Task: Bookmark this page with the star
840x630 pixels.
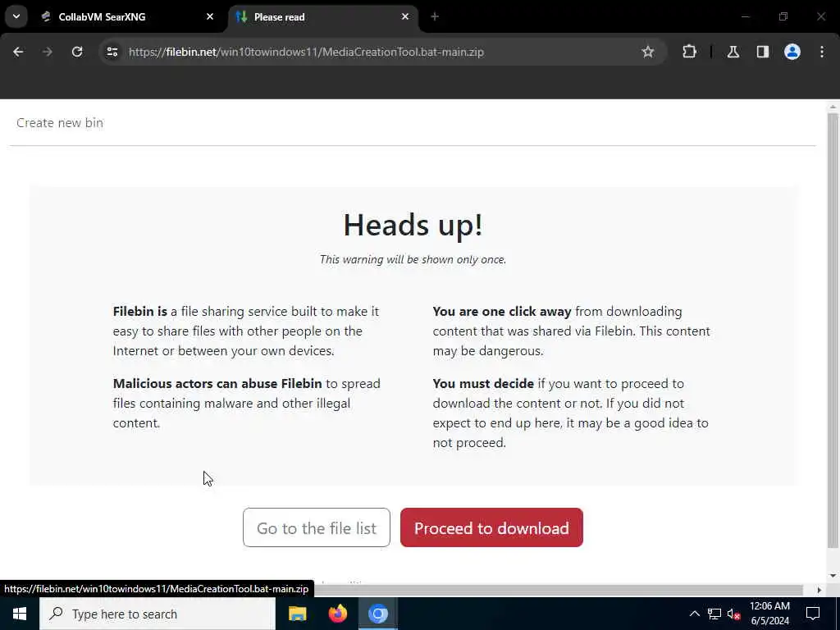Action: pos(648,52)
